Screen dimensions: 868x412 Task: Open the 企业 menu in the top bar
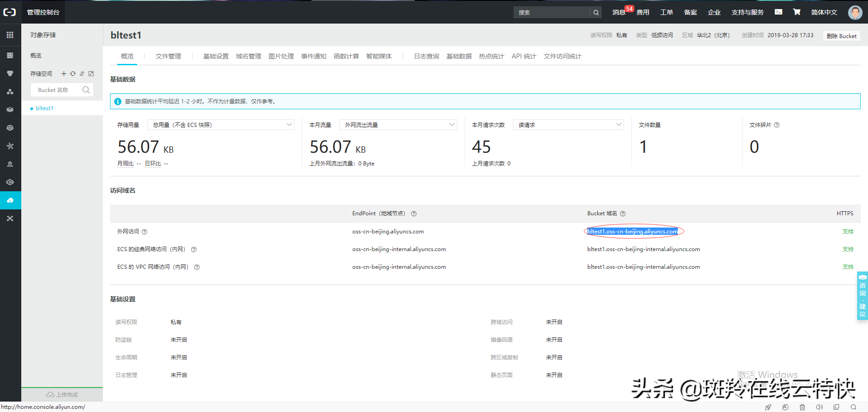(714, 12)
